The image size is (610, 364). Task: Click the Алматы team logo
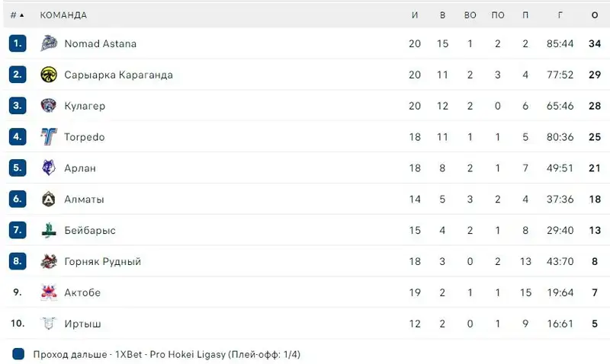(49, 200)
